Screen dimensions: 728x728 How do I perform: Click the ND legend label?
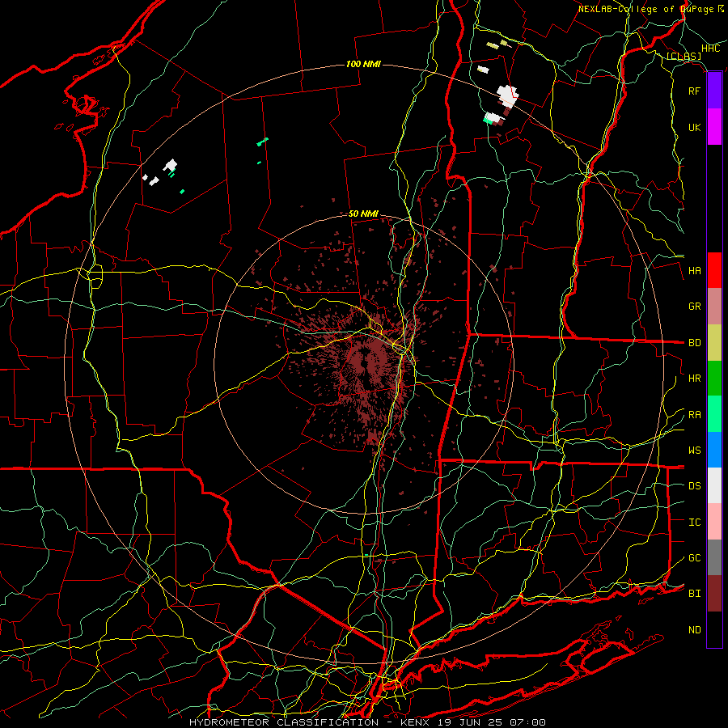(694, 630)
